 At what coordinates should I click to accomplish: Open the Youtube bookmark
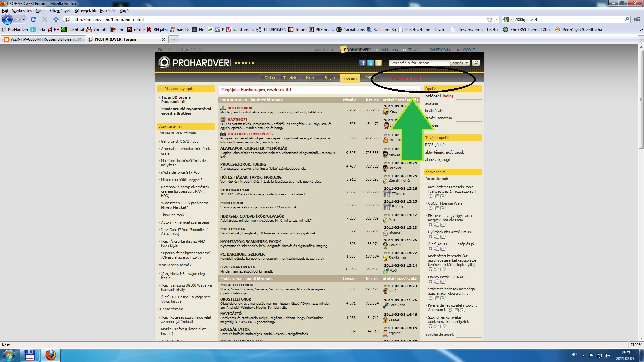(97, 29)
